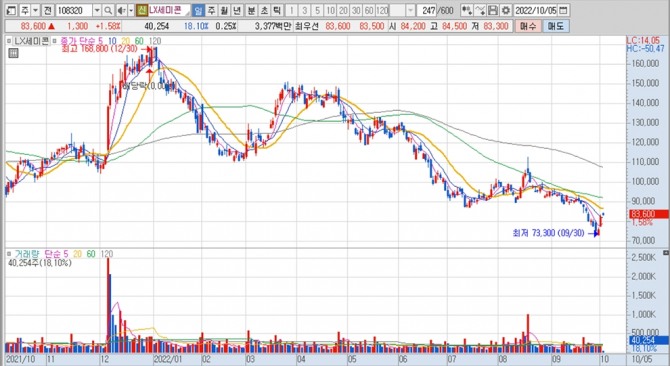The height and width of the screenshot is (366, 670).
Task: Click the add candle indicator icon
Action: [467, 10]
